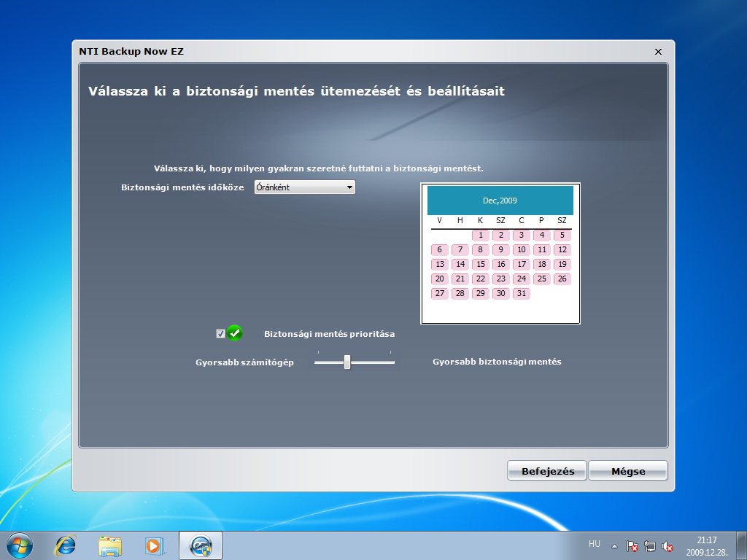Click the Befejezés button
The width and height of the screenshot is (747, 560).
[547, 471]
